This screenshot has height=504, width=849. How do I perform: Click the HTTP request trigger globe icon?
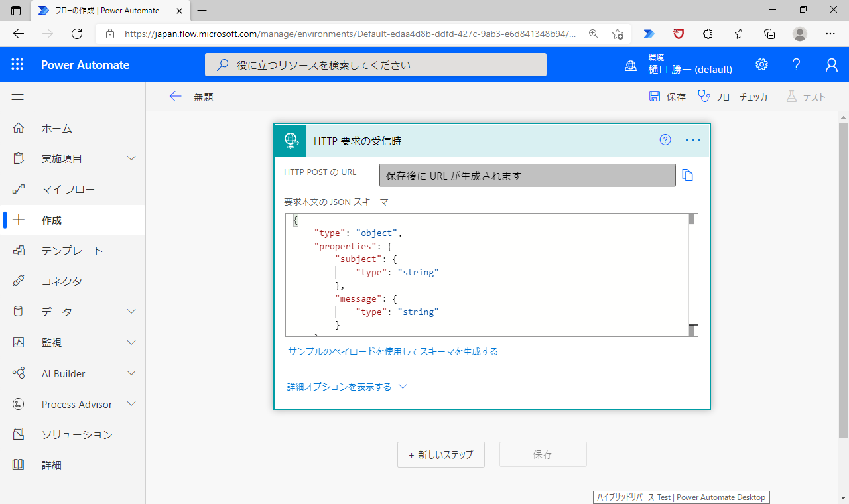(291, 140)
